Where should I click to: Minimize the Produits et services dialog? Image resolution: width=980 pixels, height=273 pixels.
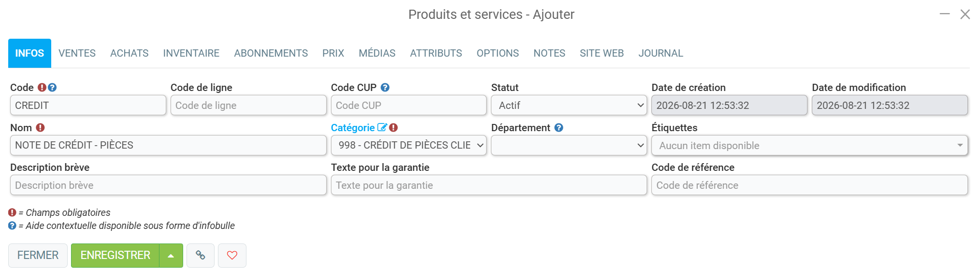click(945, 15)
